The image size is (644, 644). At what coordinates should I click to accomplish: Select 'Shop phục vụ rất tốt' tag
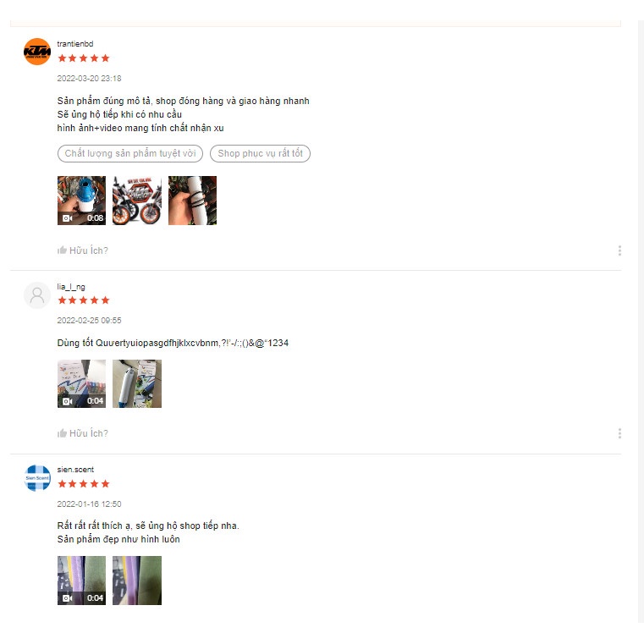click(260, 154)
